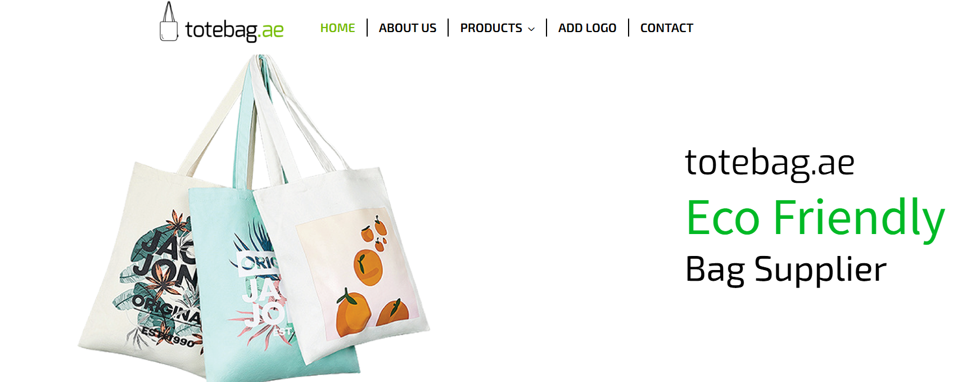980x382 pixels.
Task: Click the tote bag outline logo icon
Action: tap(169, 21)
